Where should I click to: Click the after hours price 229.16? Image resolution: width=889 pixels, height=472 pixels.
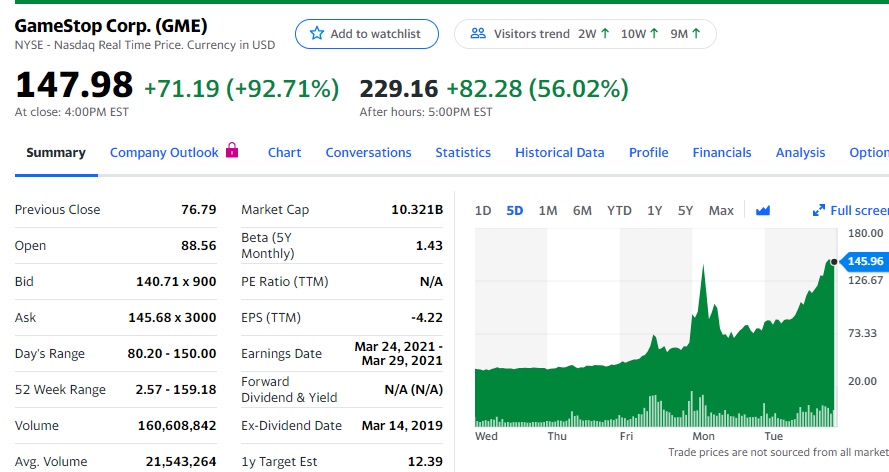click(x=399, y=89)
